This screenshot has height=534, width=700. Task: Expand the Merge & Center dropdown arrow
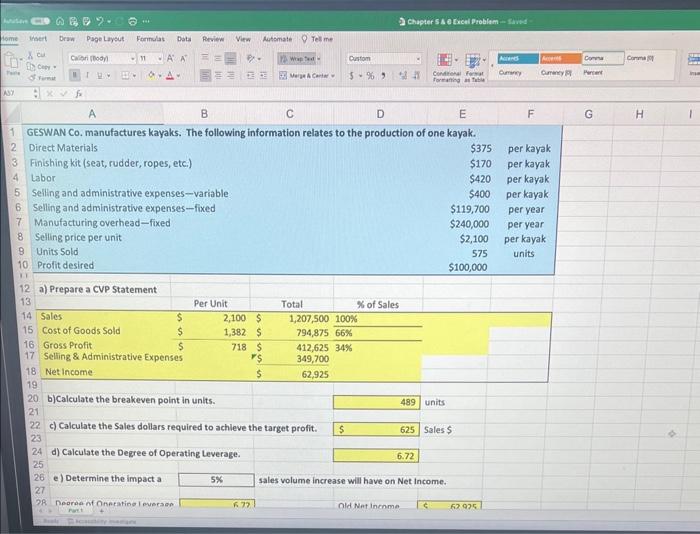tap(333, 76)
